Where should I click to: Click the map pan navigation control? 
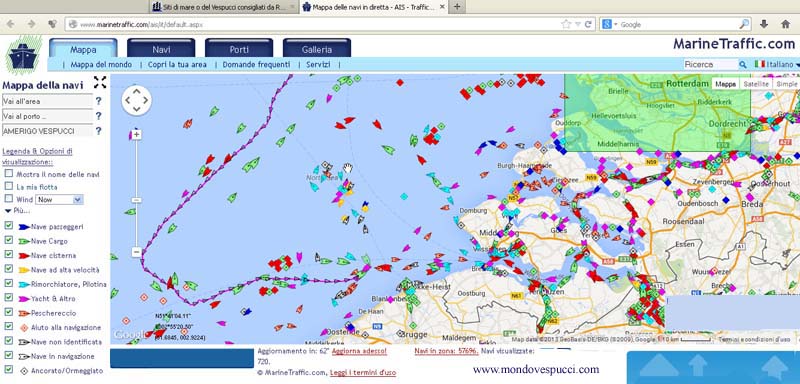[x=136, y=100]
